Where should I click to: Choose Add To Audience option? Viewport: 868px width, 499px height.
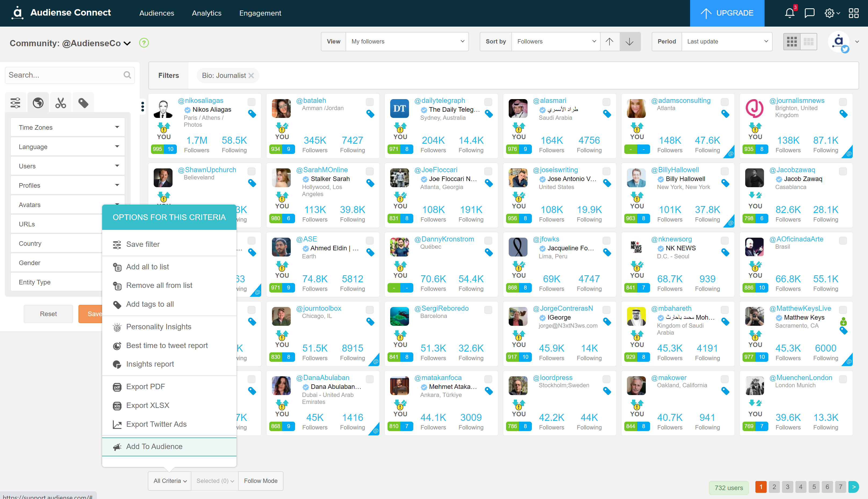[169, 447]
